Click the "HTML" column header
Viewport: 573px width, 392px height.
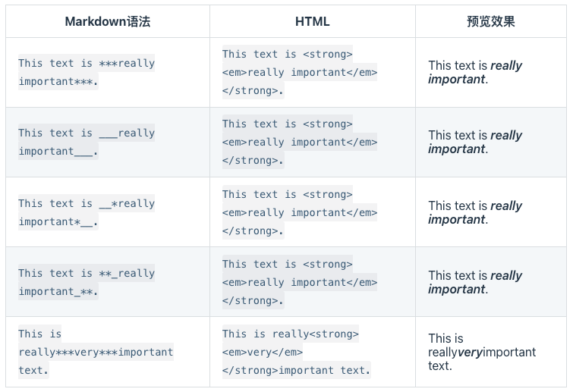(312, 22)
